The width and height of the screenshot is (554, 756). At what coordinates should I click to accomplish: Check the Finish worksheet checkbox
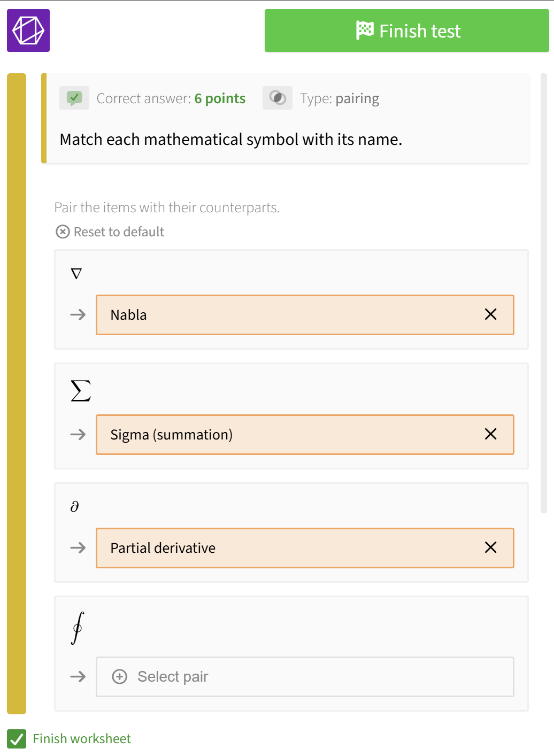17,739
